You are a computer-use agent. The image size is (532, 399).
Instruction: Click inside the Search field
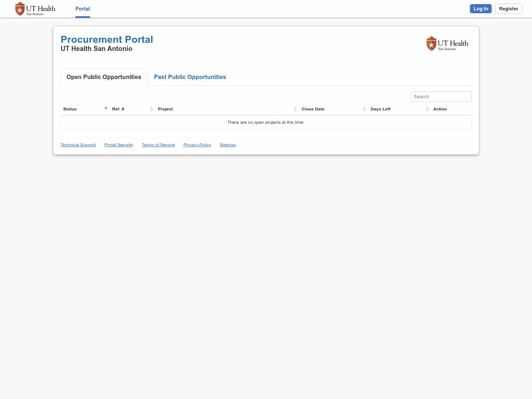(441, 96)
